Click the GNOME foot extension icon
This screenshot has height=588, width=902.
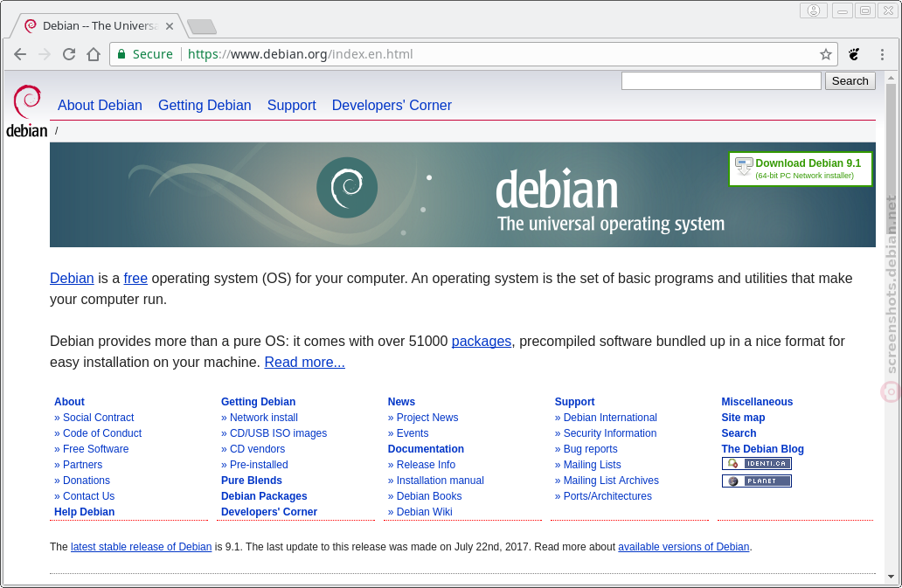click(854, 54)
